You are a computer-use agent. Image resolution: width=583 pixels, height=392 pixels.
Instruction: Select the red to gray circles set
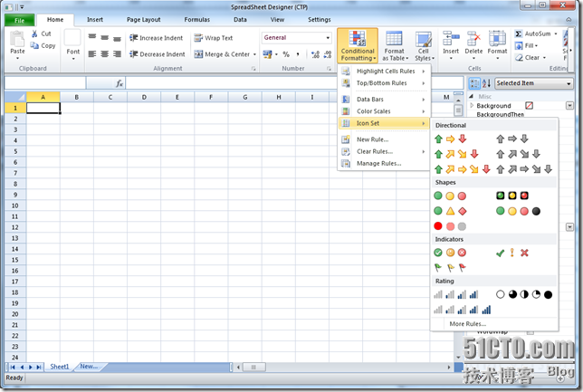click(x=450, y=226)
